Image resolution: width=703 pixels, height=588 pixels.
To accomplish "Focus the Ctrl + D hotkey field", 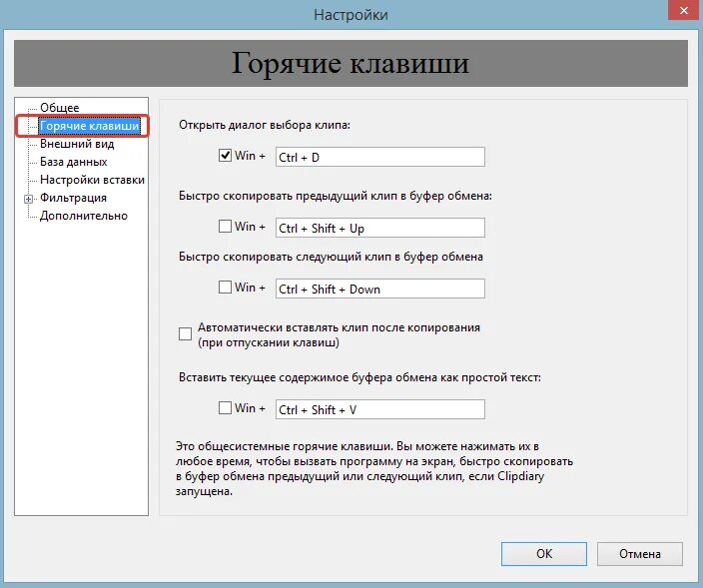I will point(380,157).
